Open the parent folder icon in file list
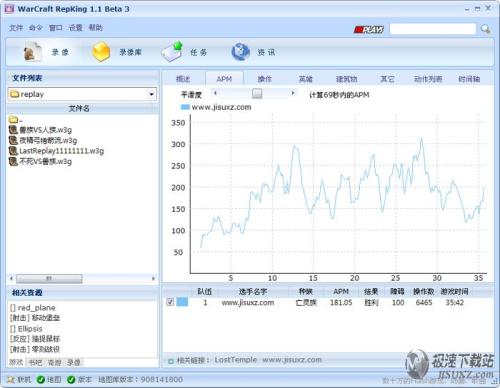500x388 pixels. pyautogui.click(x=14, y=119)
